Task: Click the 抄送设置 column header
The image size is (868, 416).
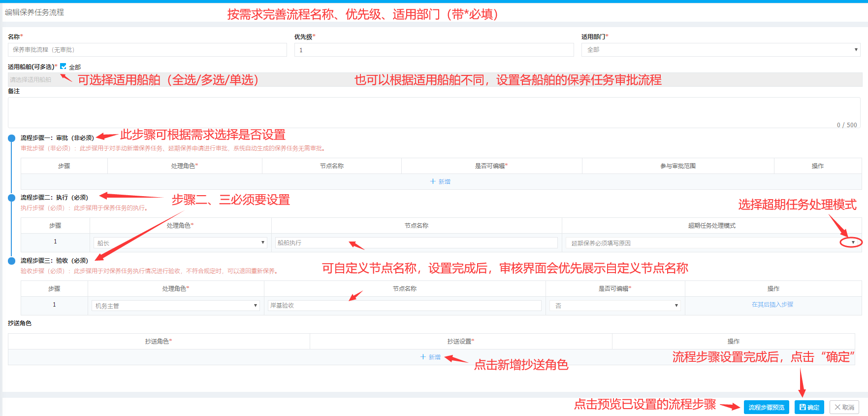Action: tap(461, 341)
